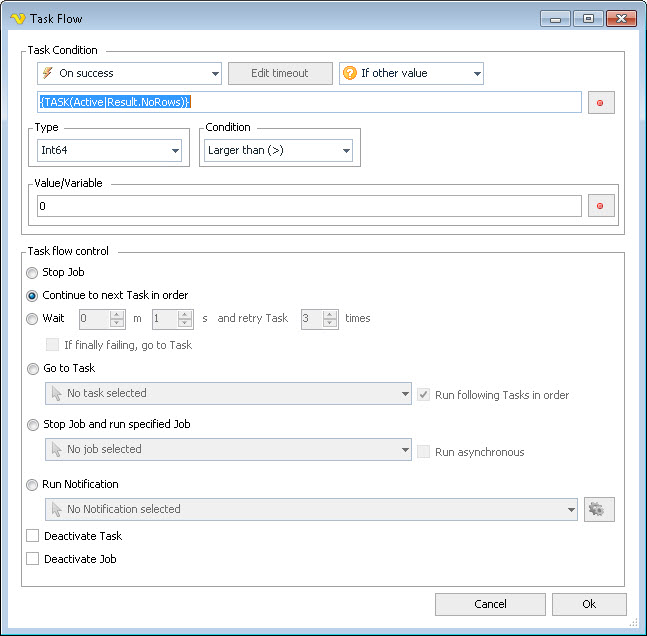The width and height of the screenshot is (647, 636).
Task: Select the Go to Task radio button
Action: 33,368
